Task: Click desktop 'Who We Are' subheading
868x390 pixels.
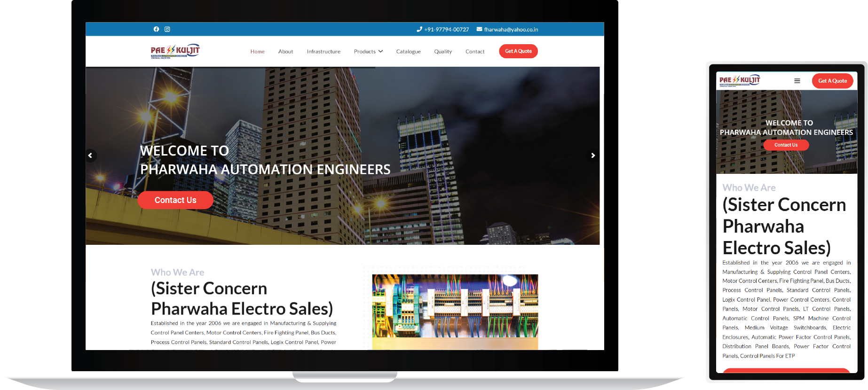Action: click(x=177, y=273)
